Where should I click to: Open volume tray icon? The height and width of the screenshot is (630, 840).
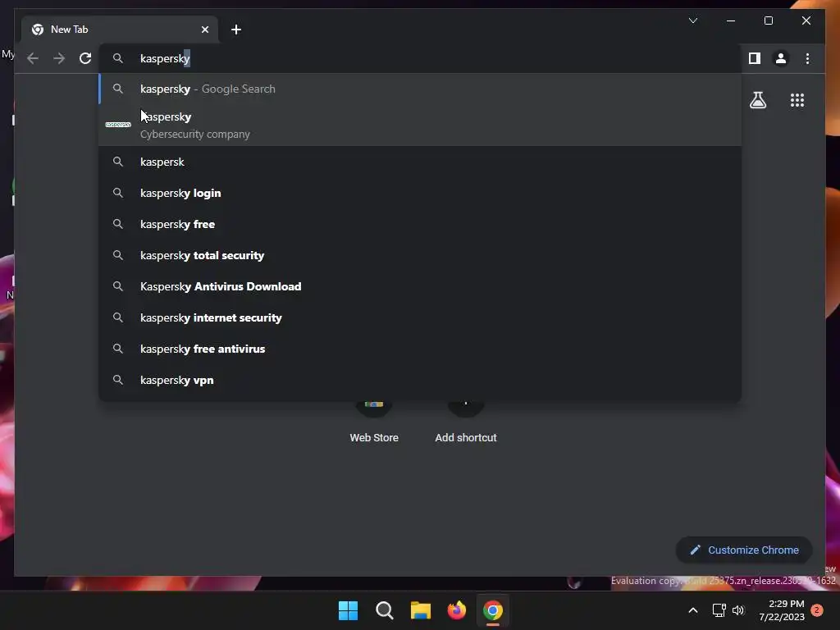(738, 610)
